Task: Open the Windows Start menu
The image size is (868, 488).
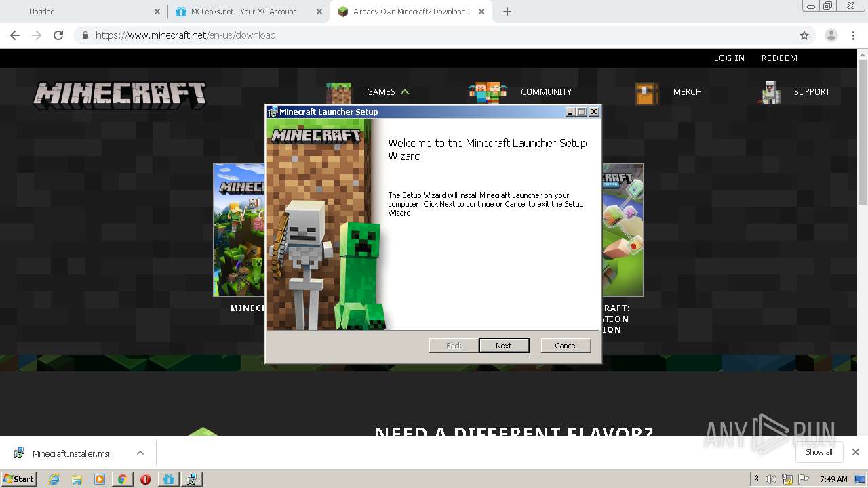Action: pos(18,479)
